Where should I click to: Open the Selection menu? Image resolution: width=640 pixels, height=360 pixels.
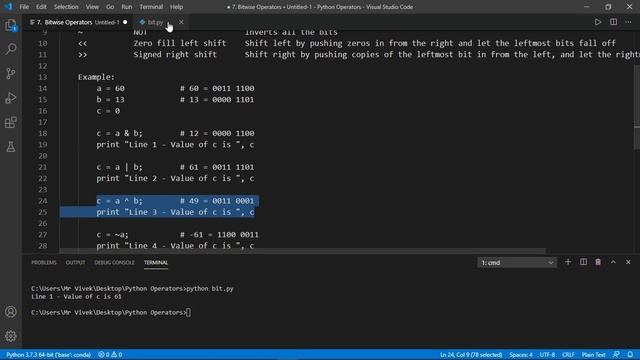point(66,7)
